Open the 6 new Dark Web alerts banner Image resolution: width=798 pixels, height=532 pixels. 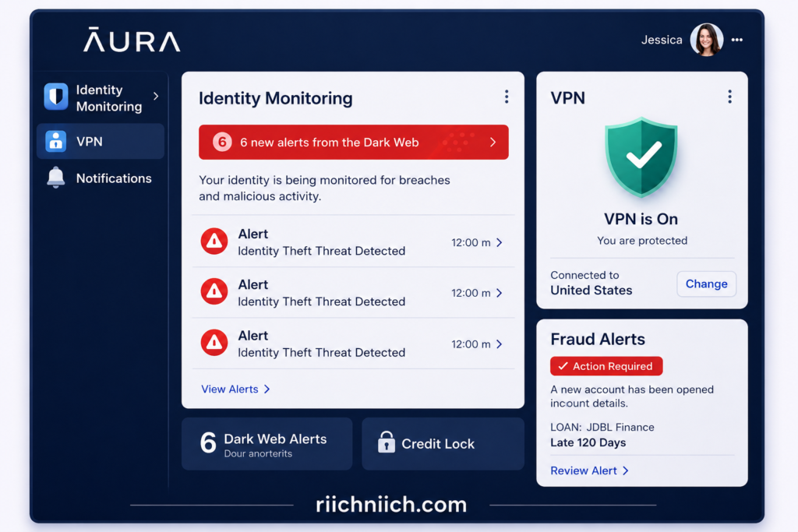coord(354,142)
